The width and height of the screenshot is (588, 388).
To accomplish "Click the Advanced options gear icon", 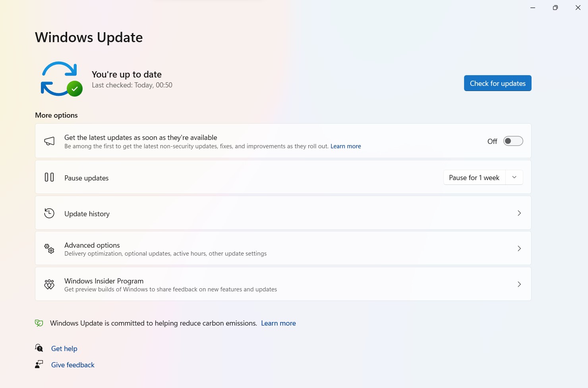I will (x=49, y=248).
